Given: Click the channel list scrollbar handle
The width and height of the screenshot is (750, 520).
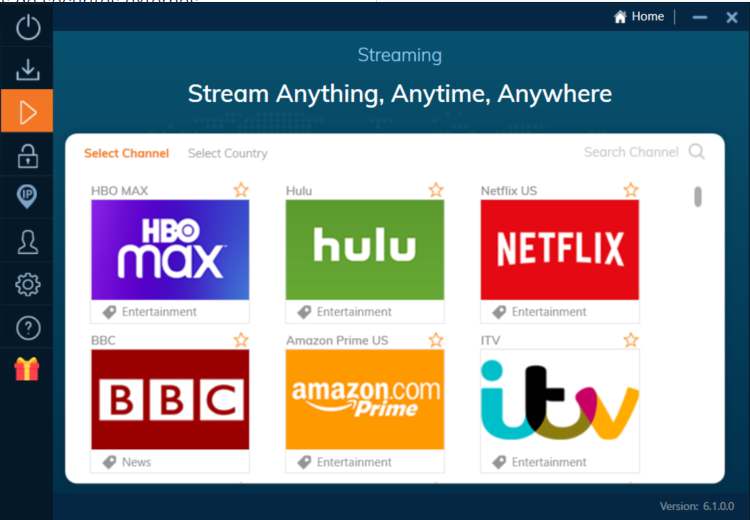Looking at the screenshot, I should pos(698,197).
